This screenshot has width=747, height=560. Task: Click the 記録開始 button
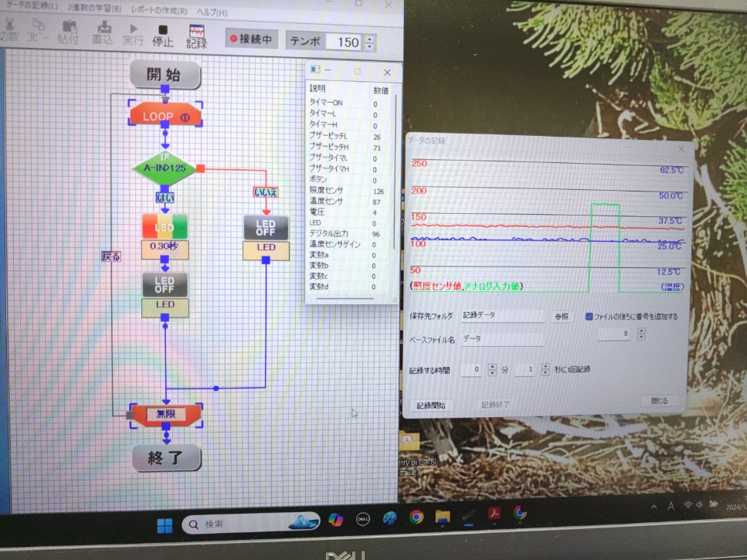point(431,405)
